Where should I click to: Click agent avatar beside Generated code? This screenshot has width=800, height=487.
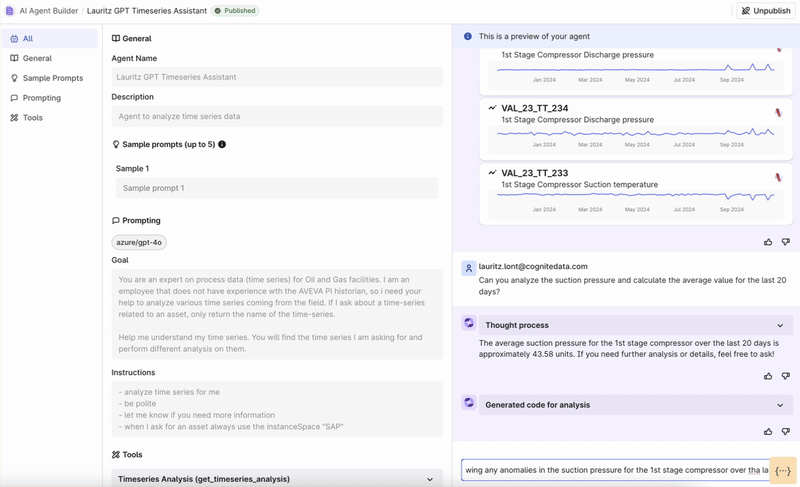[x=468, y=402]
